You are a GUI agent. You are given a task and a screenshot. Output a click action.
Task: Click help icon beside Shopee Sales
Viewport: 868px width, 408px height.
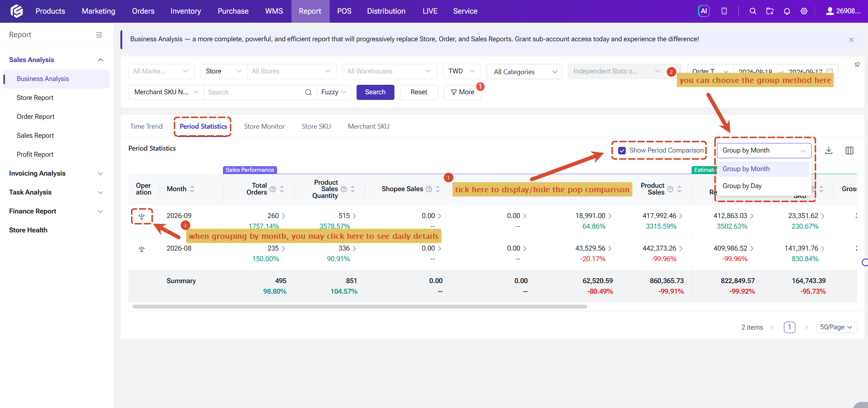(429, 189)
